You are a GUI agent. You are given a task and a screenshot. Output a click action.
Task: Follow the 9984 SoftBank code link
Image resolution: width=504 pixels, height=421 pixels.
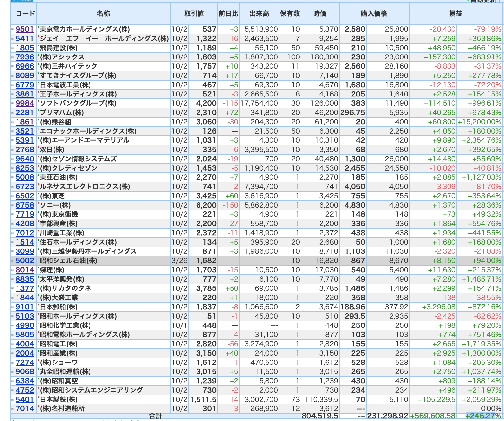pos(25,103)
